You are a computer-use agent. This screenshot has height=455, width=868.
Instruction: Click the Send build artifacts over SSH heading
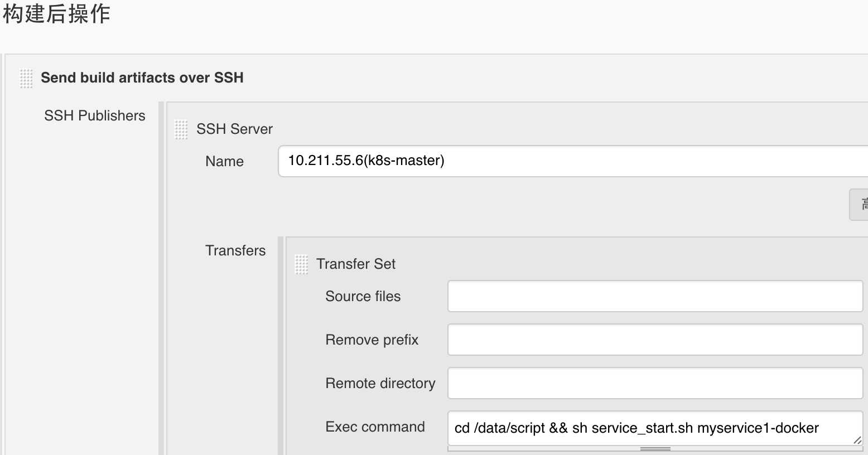coord(142,78)
